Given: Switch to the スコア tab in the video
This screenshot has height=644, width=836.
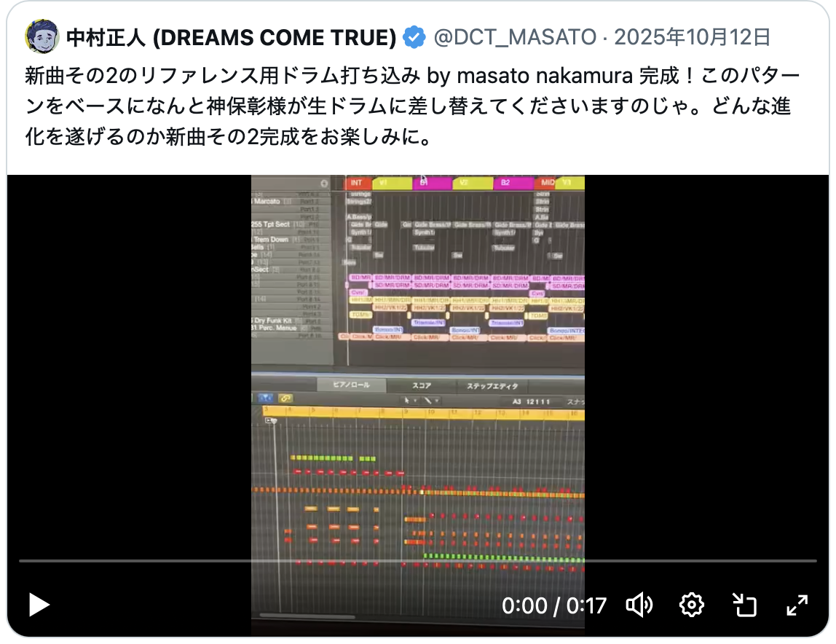Looking at the screenshot, I should [x=421, y=385].
